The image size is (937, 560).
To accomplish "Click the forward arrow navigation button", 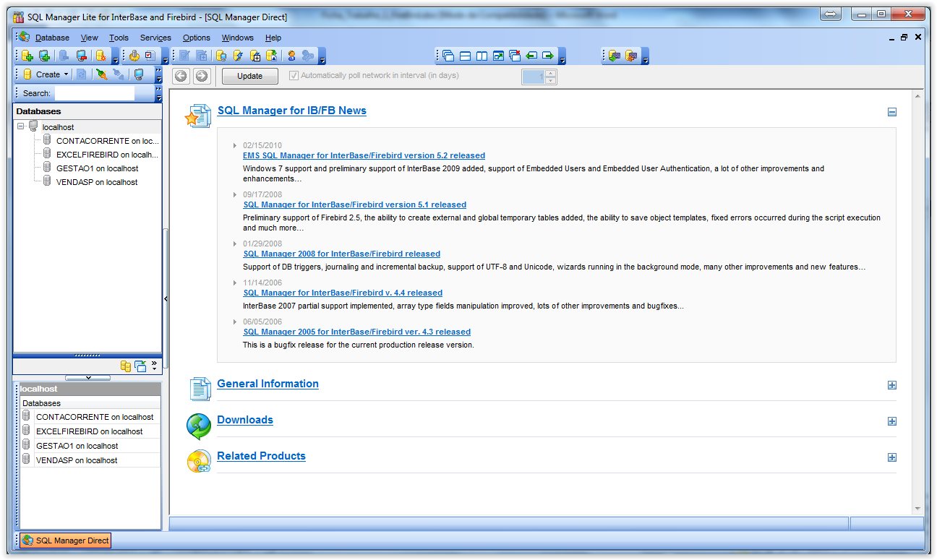I will [202, 76].
